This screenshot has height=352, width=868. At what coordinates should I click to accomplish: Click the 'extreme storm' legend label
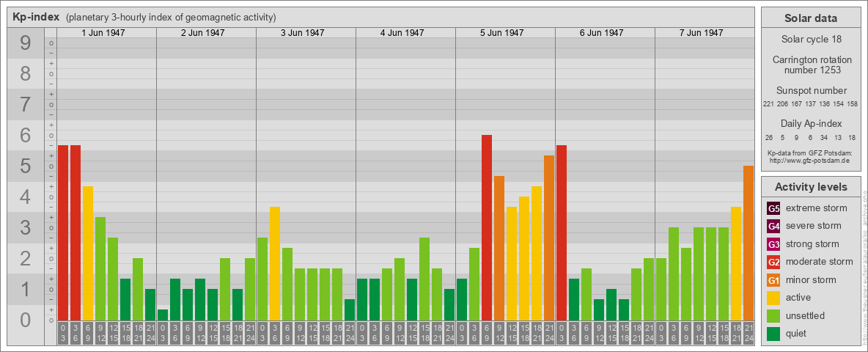point(817,208)
